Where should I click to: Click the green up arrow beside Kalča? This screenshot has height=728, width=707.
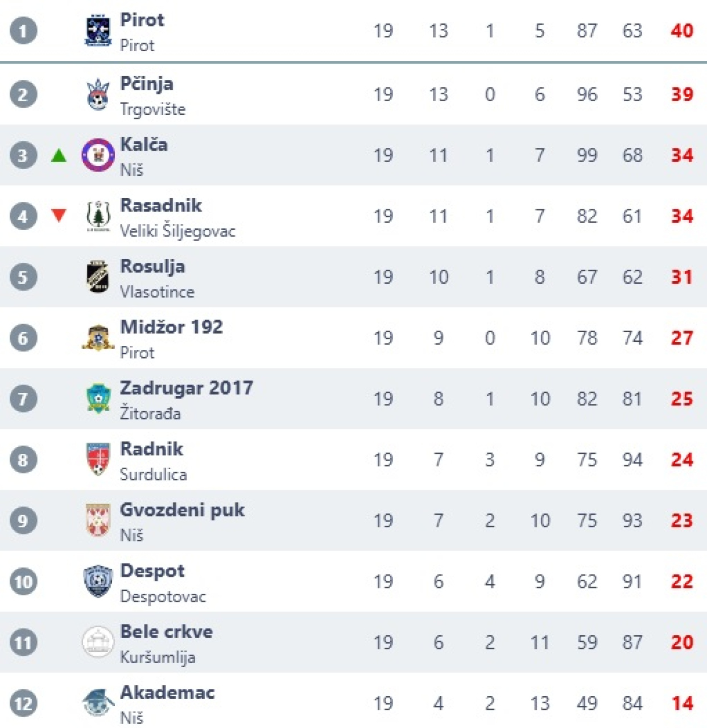(59, 155)
